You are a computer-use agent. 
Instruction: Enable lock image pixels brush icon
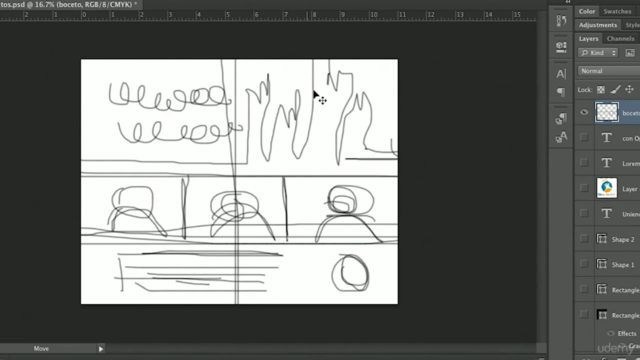click(616, 89)
